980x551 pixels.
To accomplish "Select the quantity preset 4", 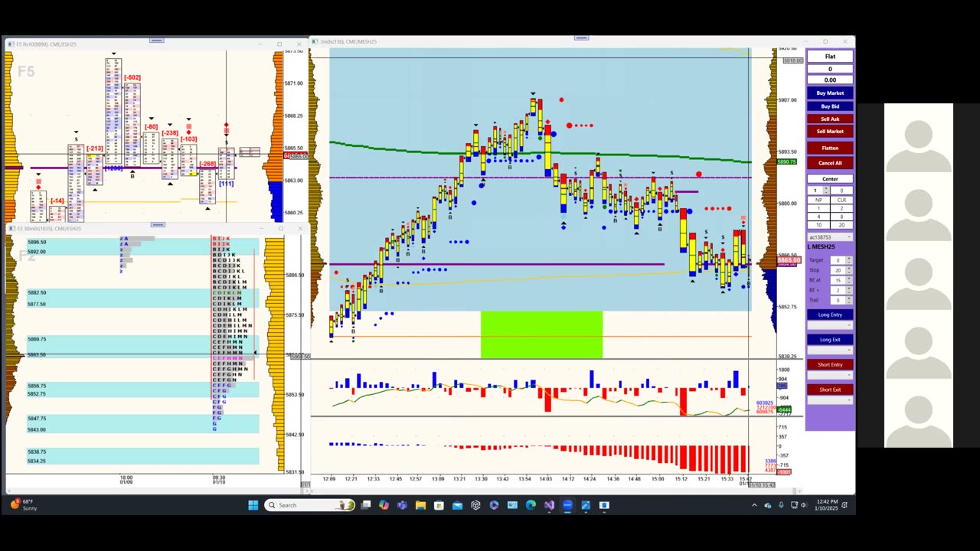I will tap(819, 217).
